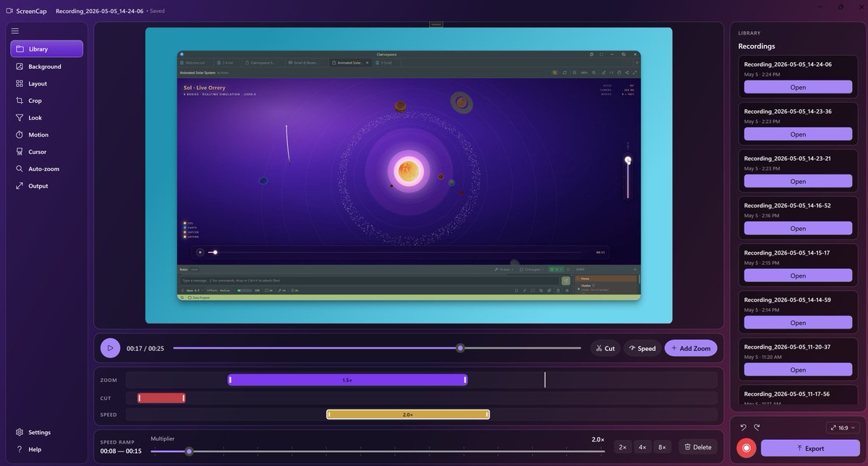
Task: Click the drag handle above the preview
Action: coord(435,24)
